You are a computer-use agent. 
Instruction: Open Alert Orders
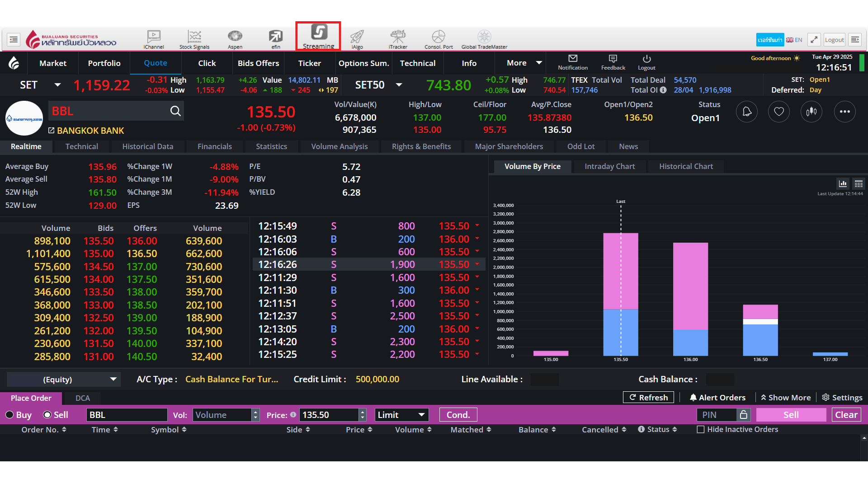[717, 398]
